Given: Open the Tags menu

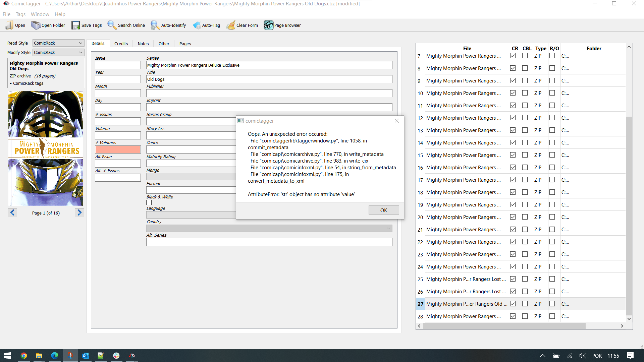Looking at the screenshot, I should coord(20,14).
